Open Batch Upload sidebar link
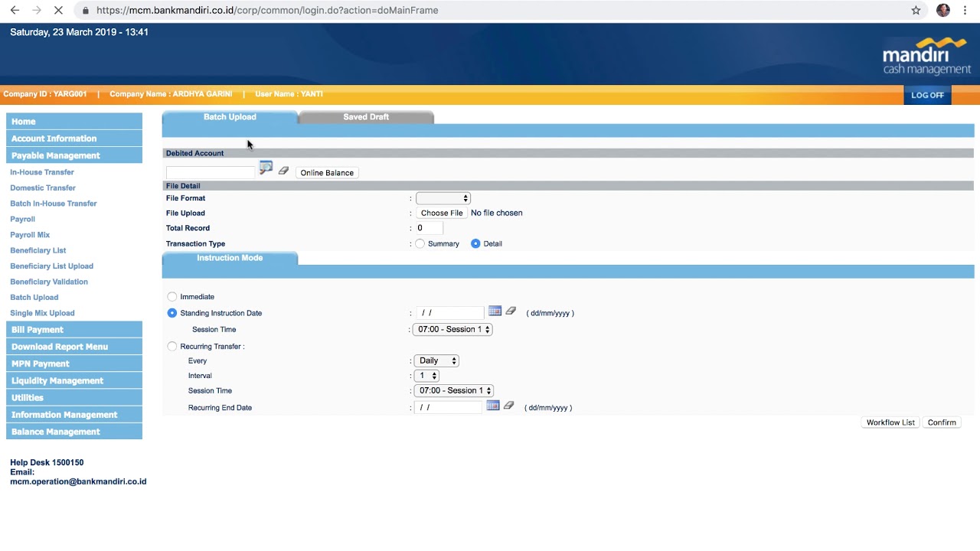This screenshot has height=551, width=980. (34, 298)
